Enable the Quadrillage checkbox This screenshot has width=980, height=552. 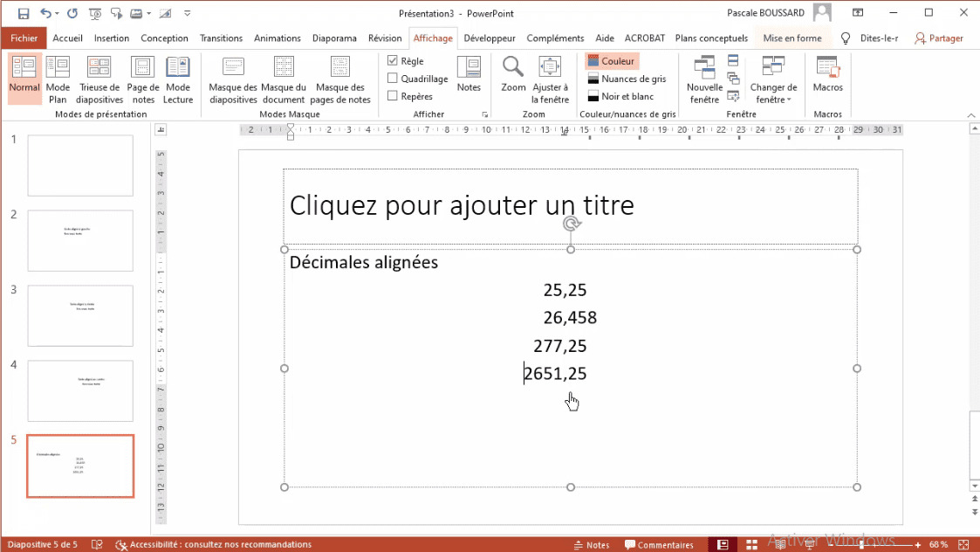(x=393, y=78)
